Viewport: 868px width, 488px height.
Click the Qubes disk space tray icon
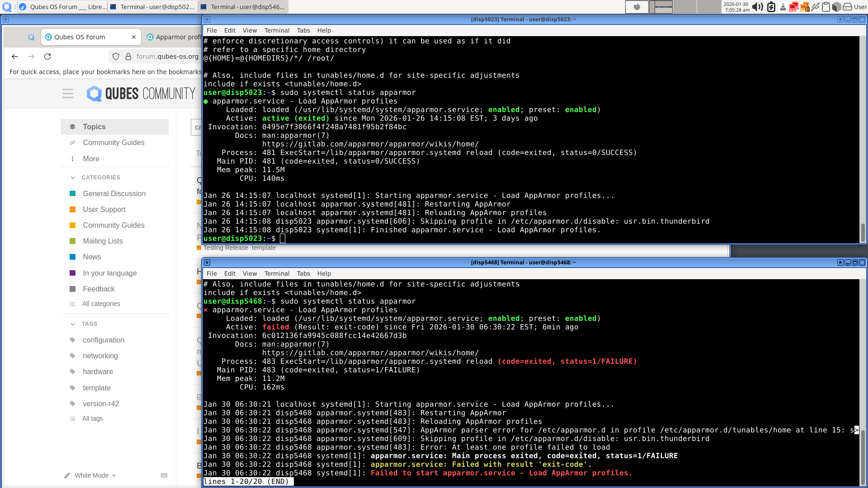pyautogui.click(x=848, y=7)
